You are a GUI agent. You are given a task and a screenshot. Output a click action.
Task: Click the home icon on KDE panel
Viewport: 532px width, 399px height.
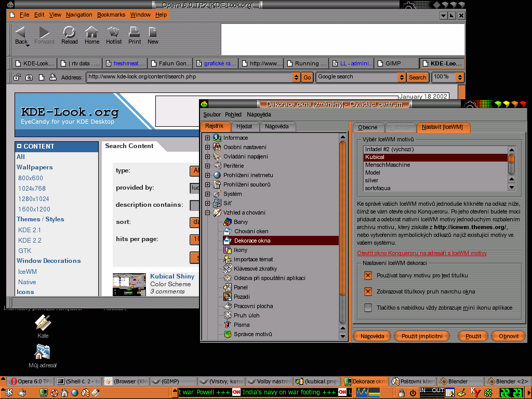(x=64, y=393)
